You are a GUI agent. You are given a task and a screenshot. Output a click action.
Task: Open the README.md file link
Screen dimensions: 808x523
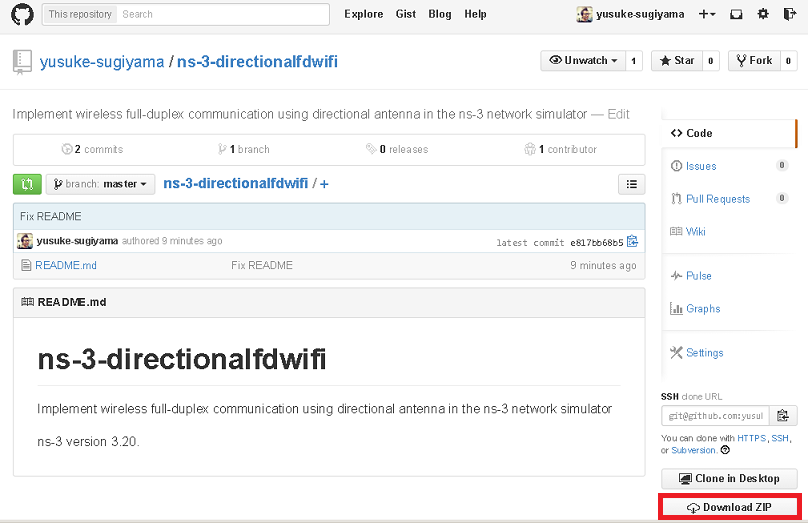click(65, 265)
